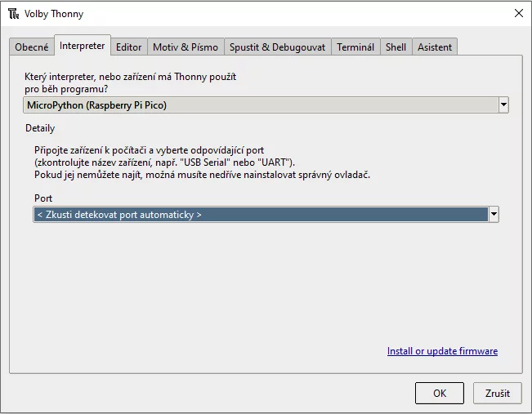The width and height of the screenshot is (532, 414).
Task: Click Install or update firmware link
Action: [x=442, y=351]
